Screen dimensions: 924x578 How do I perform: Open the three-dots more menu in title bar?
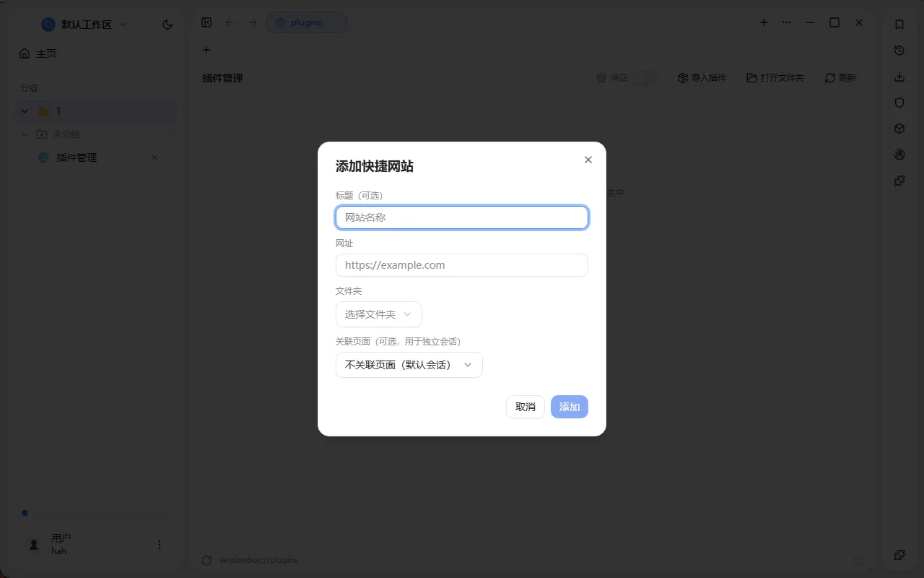tap(787, 22)
